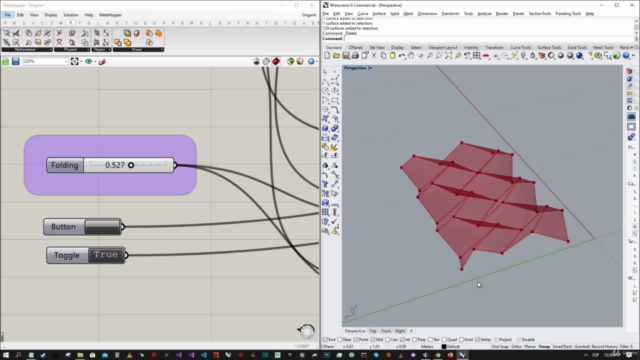This screenshot has width=640, height=360.
Task: Click green preview selected icon in Grasshopper
Action: [x=290, y=61]
